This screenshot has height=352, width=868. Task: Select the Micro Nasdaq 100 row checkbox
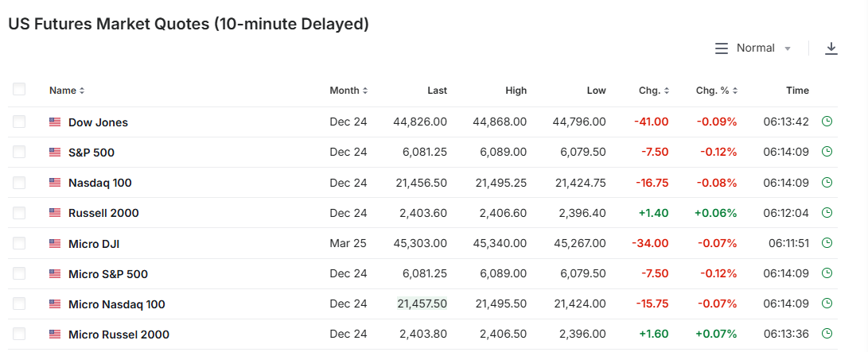pyautogui.click(x=19, y=304)
